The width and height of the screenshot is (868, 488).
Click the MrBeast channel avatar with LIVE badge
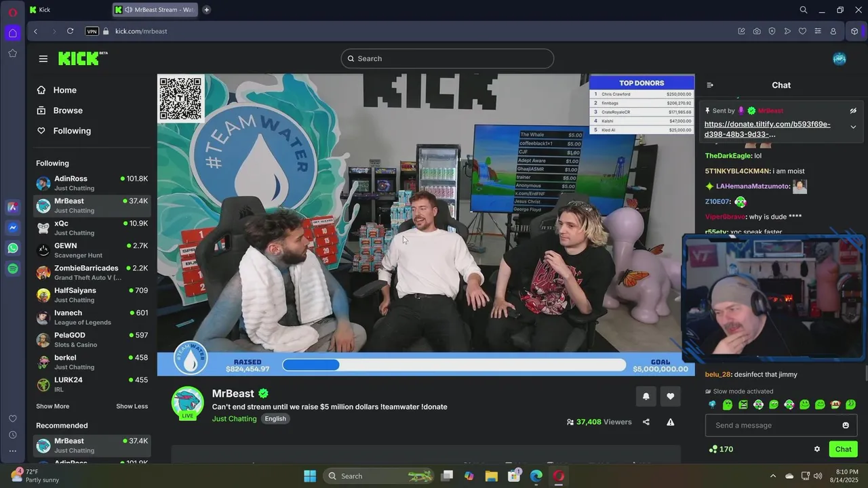pyautogui.click(x=188, y=403)
